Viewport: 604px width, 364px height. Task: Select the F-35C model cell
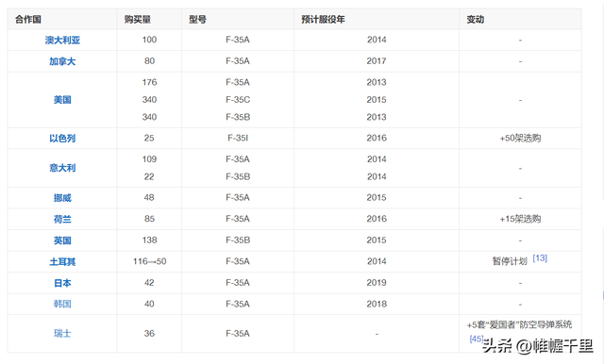238,100
